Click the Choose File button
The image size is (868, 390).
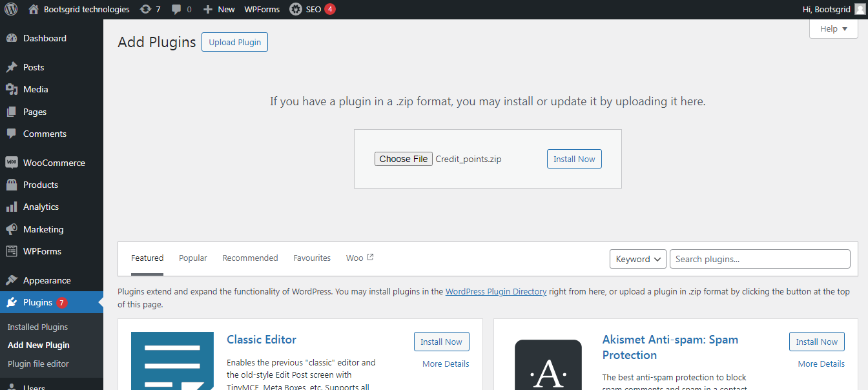click(x=404, y=159)
